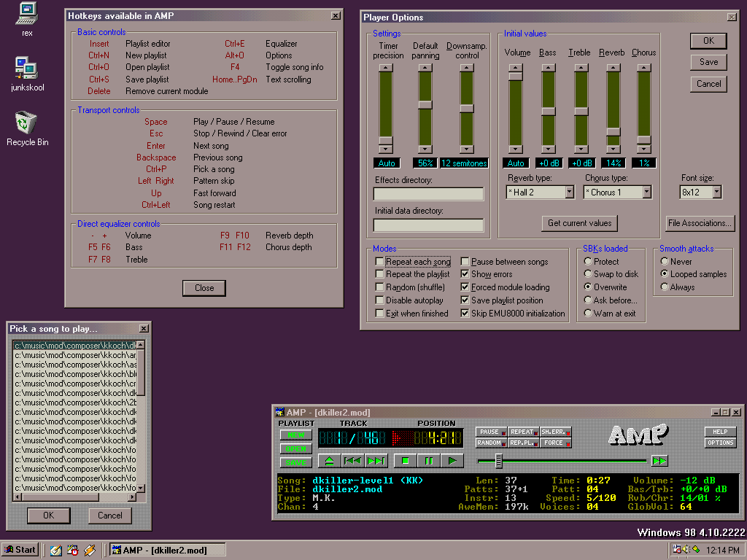
Task: Click Cancel in Player Options
Action: [x=708, y=84]
